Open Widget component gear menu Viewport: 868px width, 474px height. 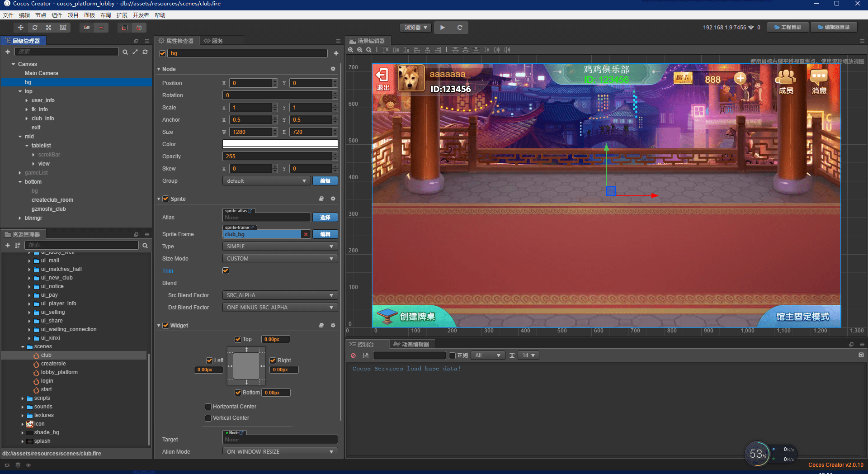tap(333, 326)
